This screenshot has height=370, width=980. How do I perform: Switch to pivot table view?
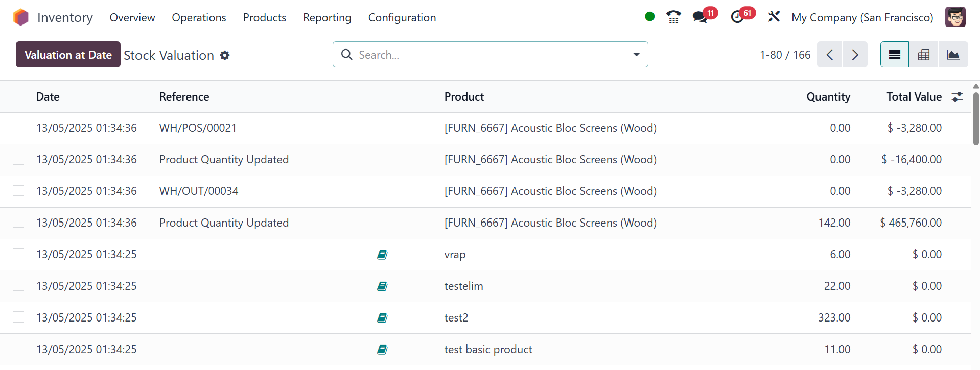pyautogui.click(x=923, y=55)
